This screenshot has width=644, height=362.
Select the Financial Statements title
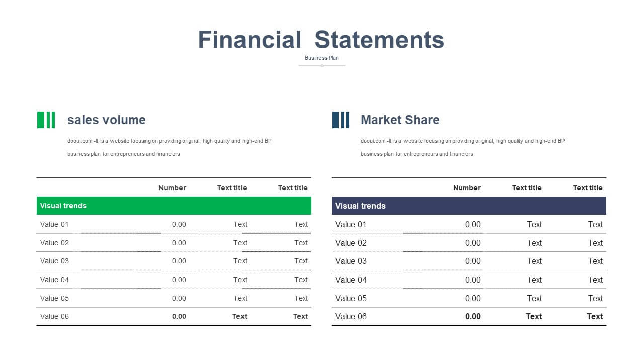(321, 40)
